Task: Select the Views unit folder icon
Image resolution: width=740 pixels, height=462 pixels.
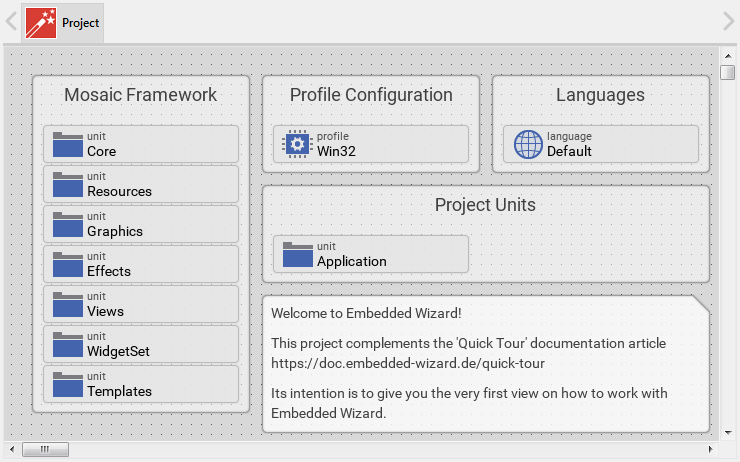Action: [67, 304]
